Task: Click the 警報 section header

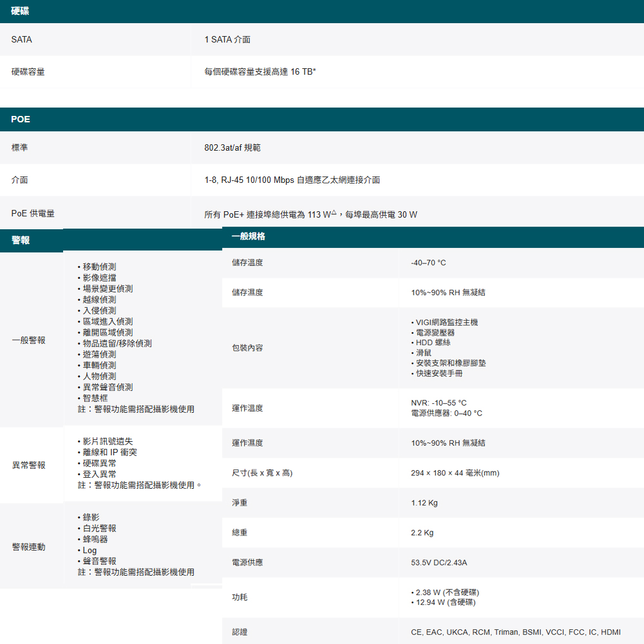Action: coord(21,240)
